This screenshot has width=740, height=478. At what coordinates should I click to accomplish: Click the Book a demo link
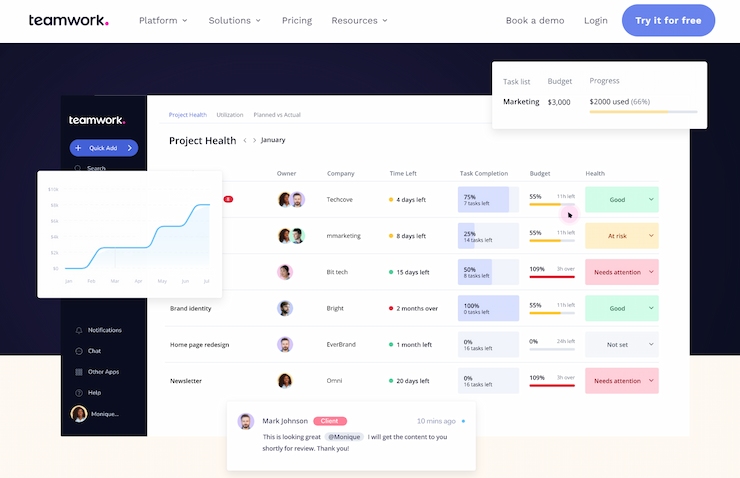click(x=535, y=20)
